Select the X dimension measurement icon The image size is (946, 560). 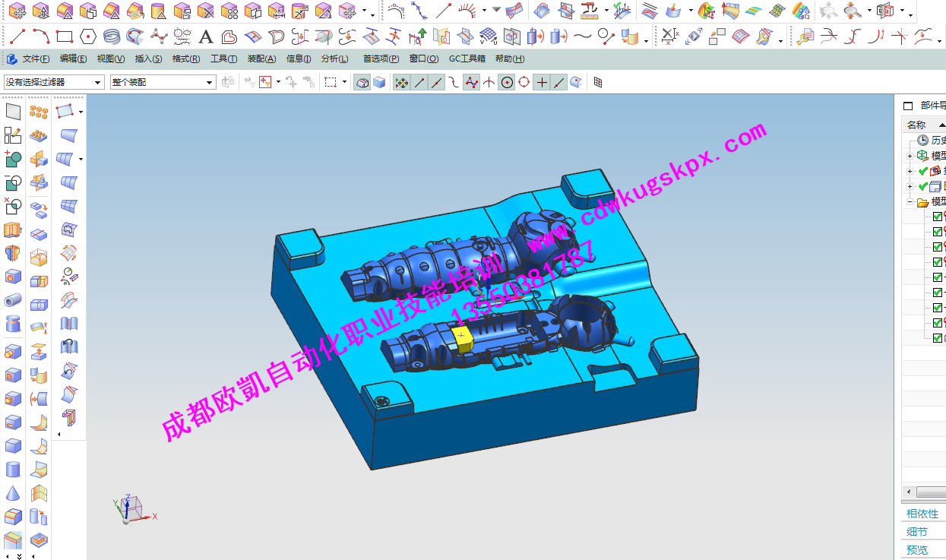point(669,36)
